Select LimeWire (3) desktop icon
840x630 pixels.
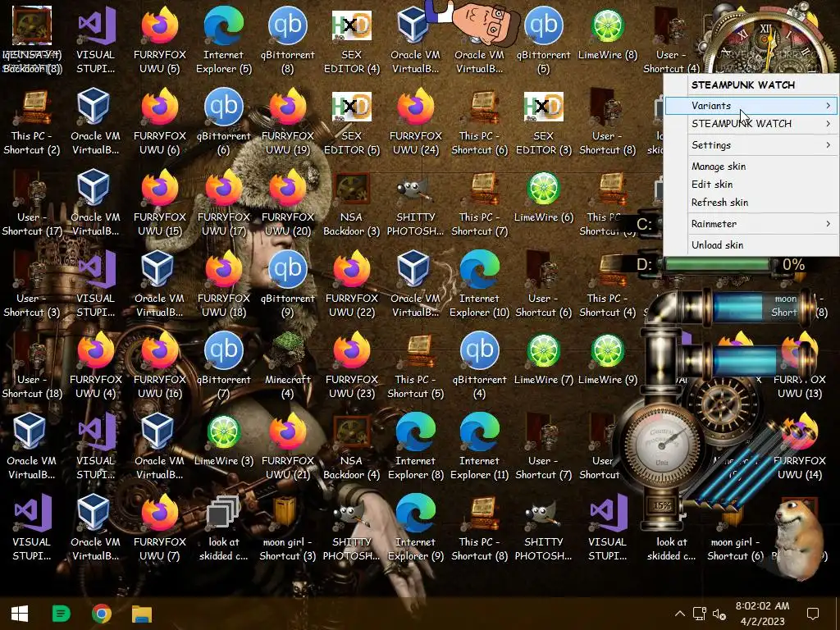pos(223,440)
